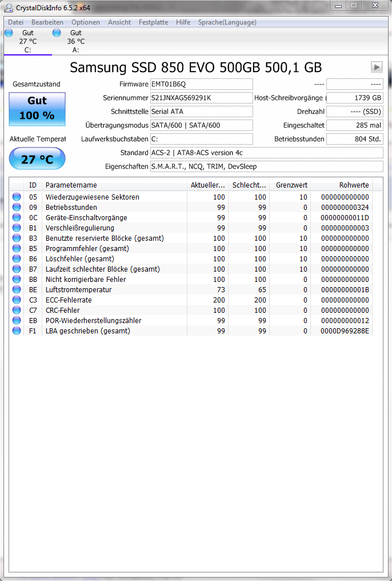Click the Standard field ACS-2
Viewport: 392px width, 581px height.
click(x=266, y=153)
